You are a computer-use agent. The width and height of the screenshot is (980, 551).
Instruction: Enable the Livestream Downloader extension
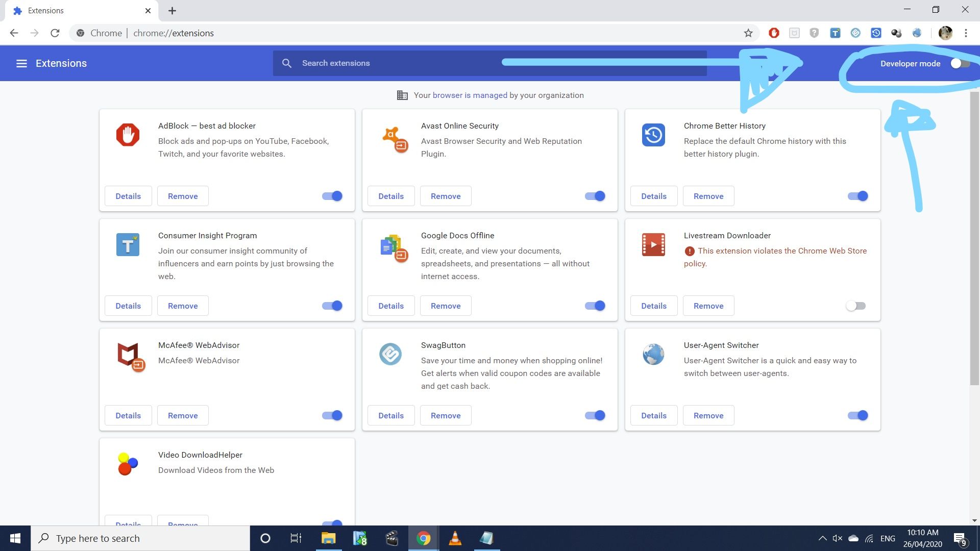point(856,306)
